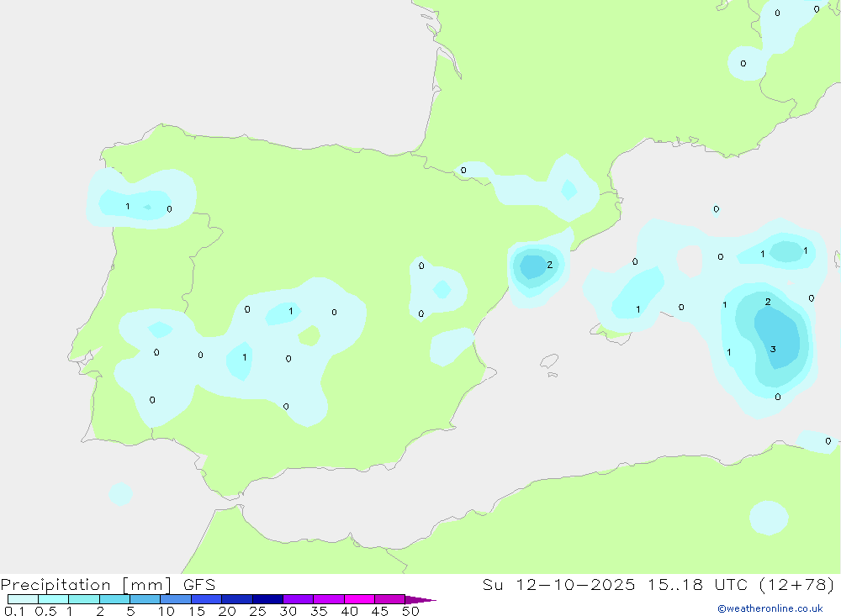The image size is (841, 616).
Task: Select the 45–50 mm legend color swatch
Action: [390, 599]
